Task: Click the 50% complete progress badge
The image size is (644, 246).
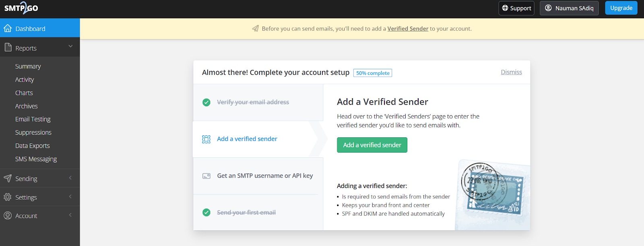Action: [x=372, y=73]
